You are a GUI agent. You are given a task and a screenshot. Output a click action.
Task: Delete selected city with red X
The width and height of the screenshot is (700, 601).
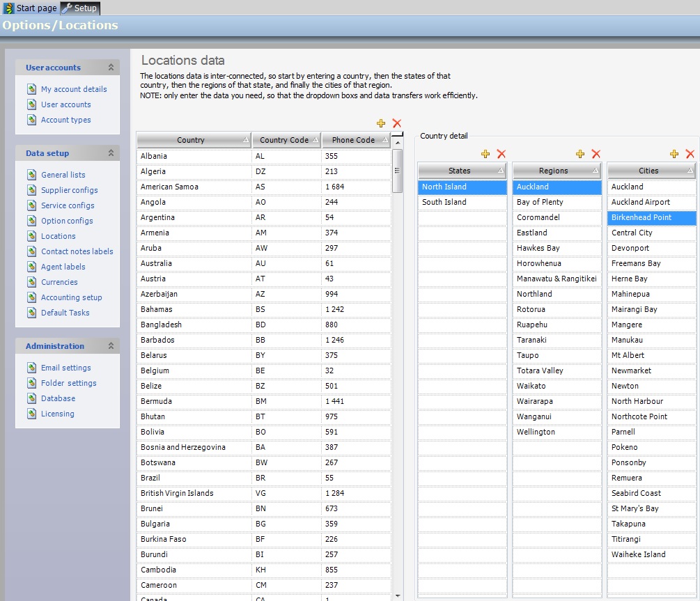[x=690, y=154]
